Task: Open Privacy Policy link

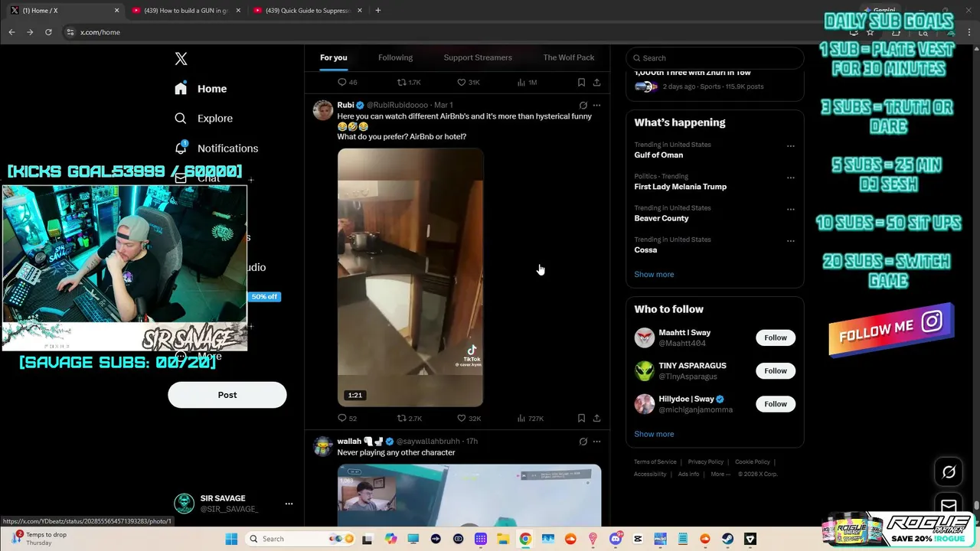Action: pyautogui.click(x=706, y=462)
